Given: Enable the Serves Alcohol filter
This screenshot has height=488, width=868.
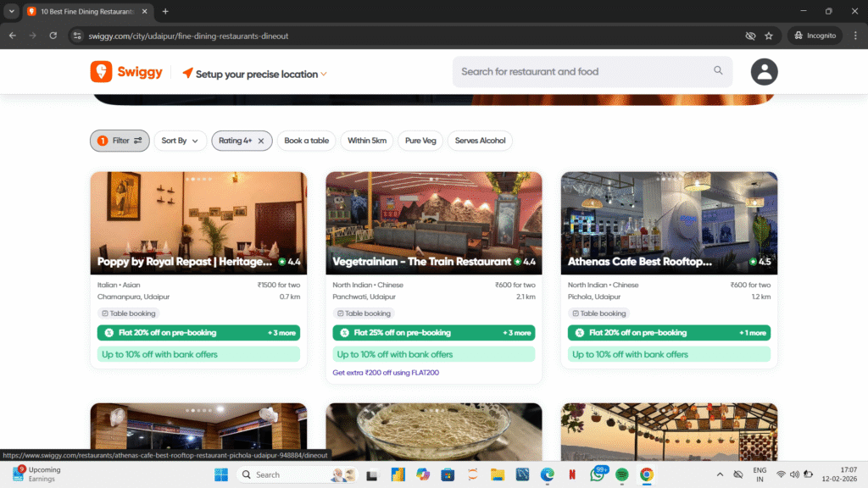Looking at the screenshot, I should point(480,141).
